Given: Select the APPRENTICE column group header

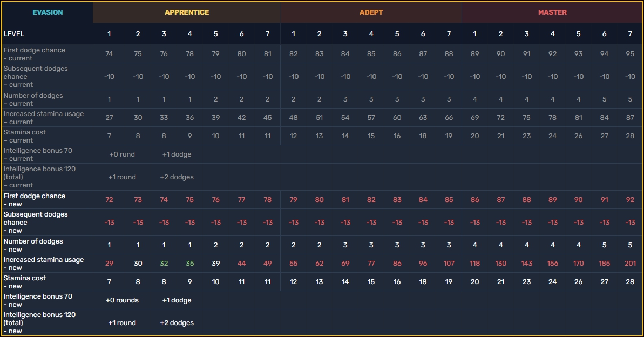Looking at the screenshot, I should 187,12.
